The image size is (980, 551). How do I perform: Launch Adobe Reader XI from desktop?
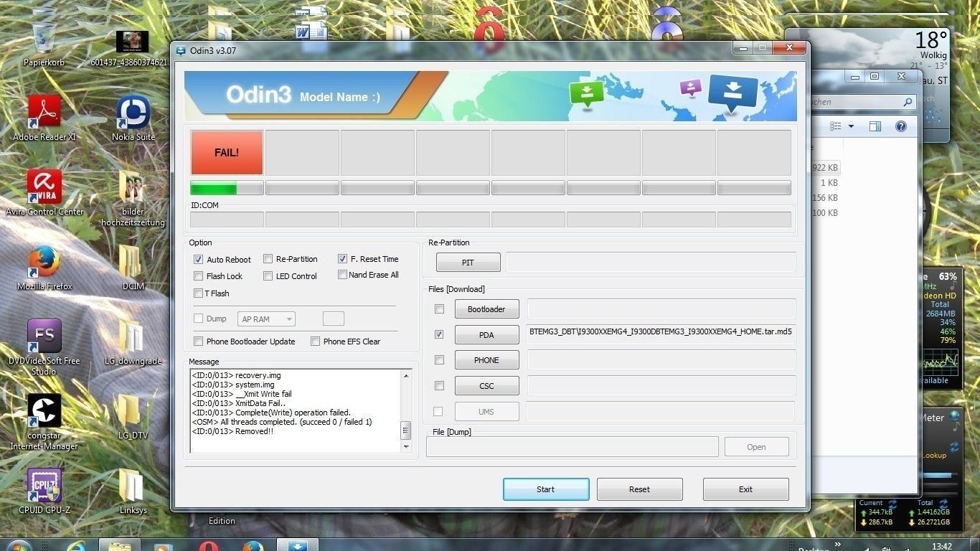[44, 118]
